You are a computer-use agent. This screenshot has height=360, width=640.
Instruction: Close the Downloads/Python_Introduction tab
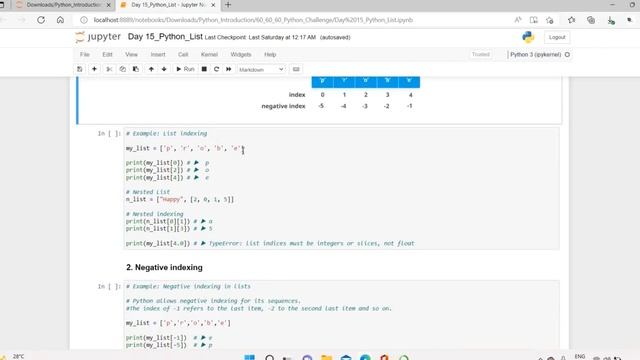point(109,5)
